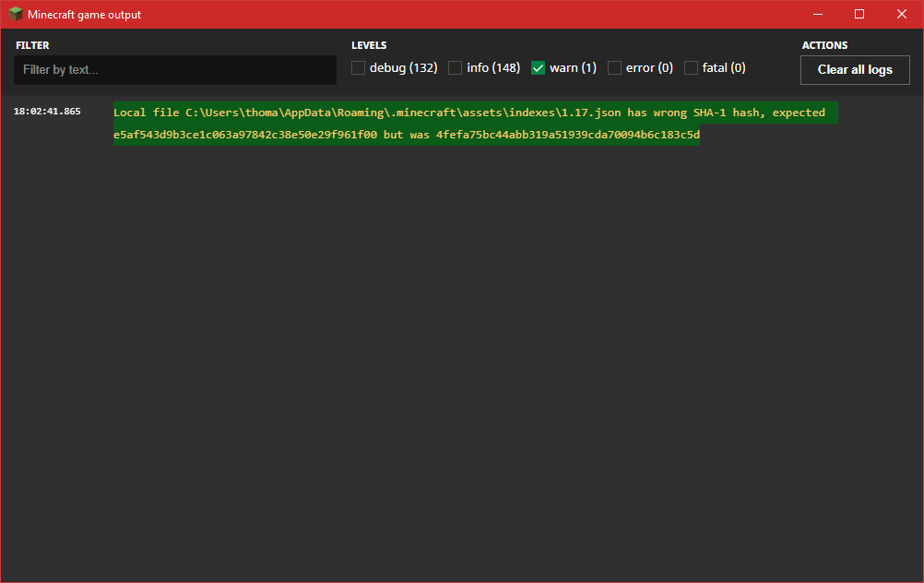This screenshot has width=924, height=583.
Task: Click the LEVELS section heading
Action: tap(369, 45)
